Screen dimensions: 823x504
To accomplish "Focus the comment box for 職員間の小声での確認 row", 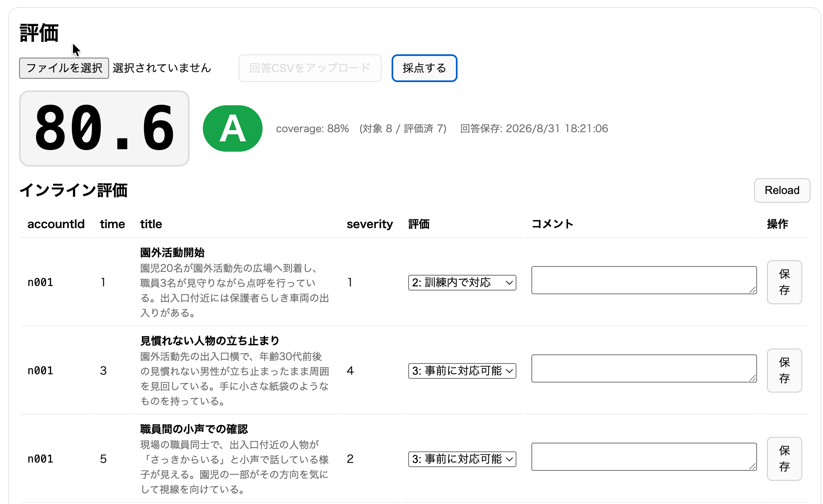I will tap(644, 457).
